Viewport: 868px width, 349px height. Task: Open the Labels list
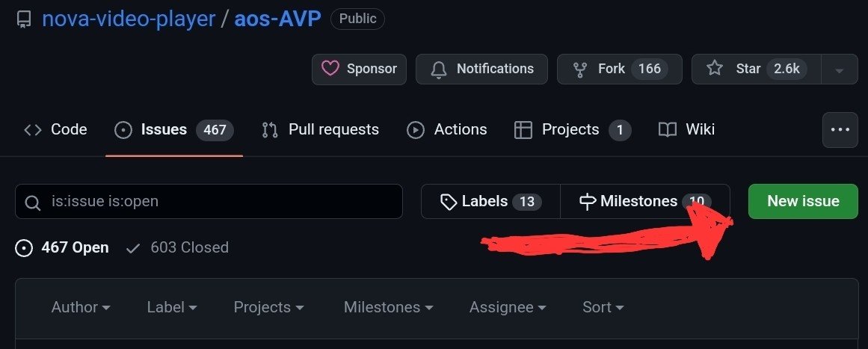490,202
